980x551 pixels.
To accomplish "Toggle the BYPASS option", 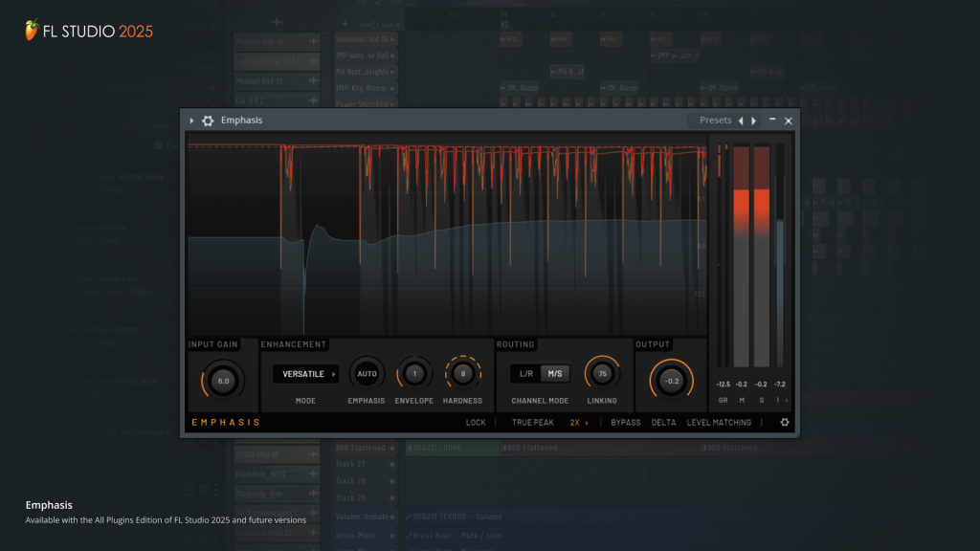I will click(626, 422).
